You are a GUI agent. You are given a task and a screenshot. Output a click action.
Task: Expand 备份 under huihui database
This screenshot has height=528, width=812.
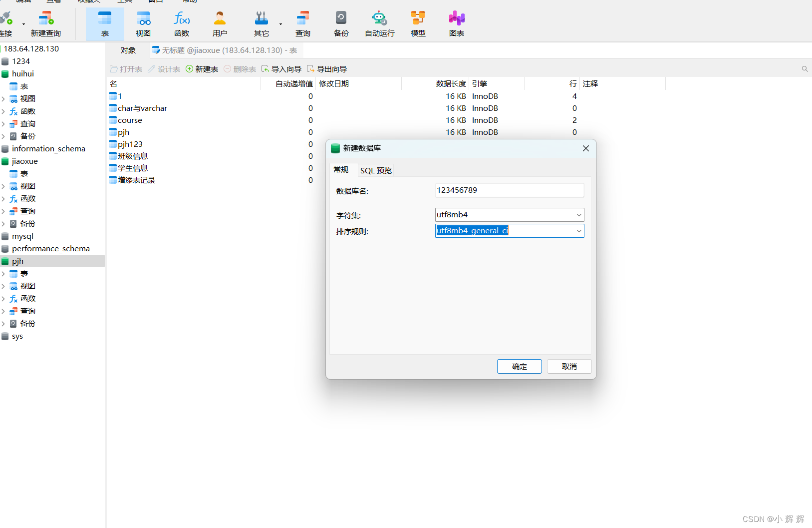coord(3,136)
